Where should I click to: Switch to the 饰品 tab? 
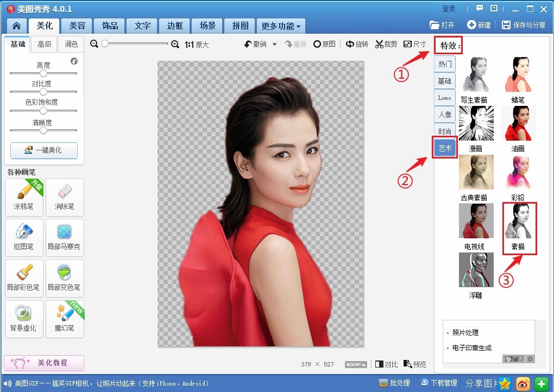tap(110, 26)
